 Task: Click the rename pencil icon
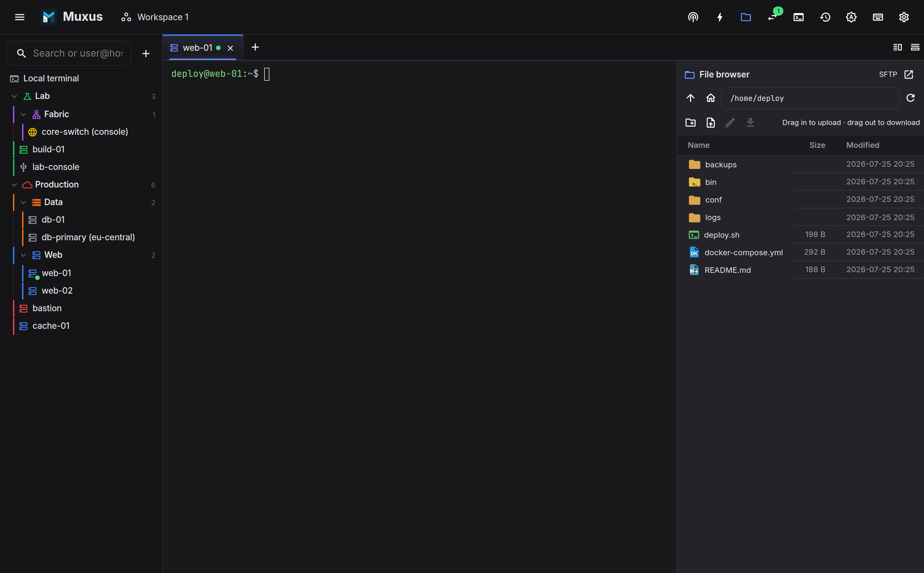(x=730, y=122)
